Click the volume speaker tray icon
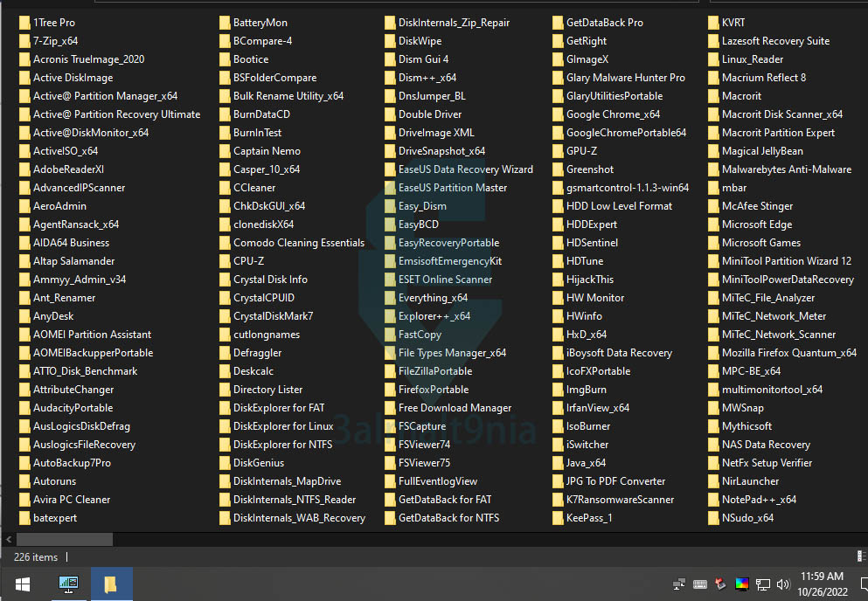Viewport: 868px width, 601px height. coord(782,584)
